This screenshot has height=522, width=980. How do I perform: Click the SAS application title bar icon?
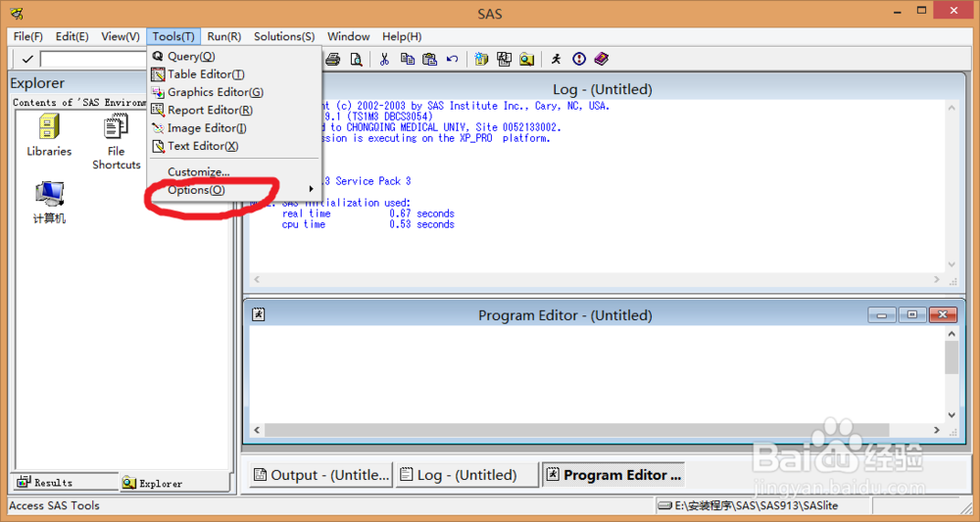click(17, 13)
